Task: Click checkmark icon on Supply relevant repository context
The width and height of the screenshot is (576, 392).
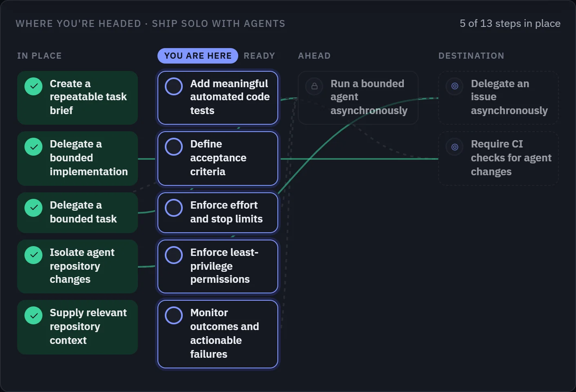Action: click(33, 315)
